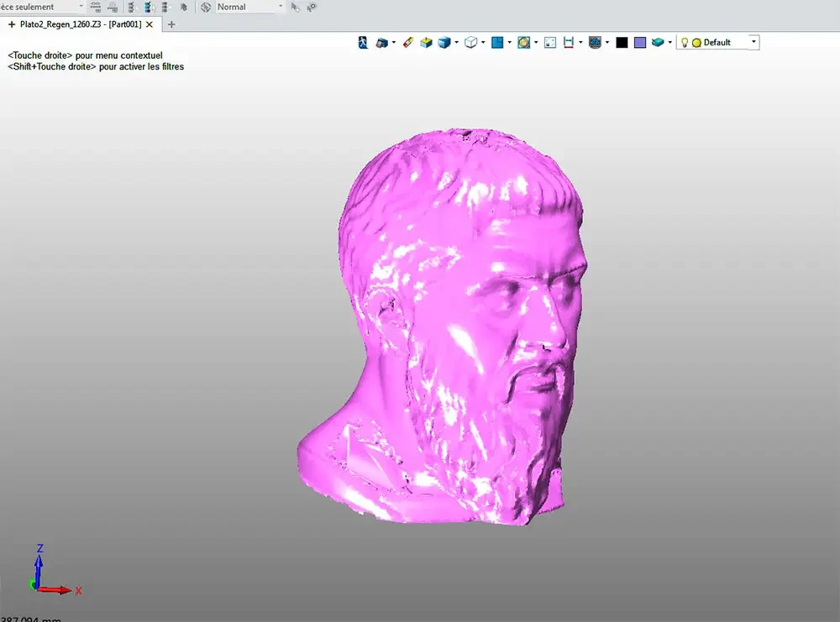Click the colored checklist selection icon
The image size is (840, 622).
tap(150, 7)
